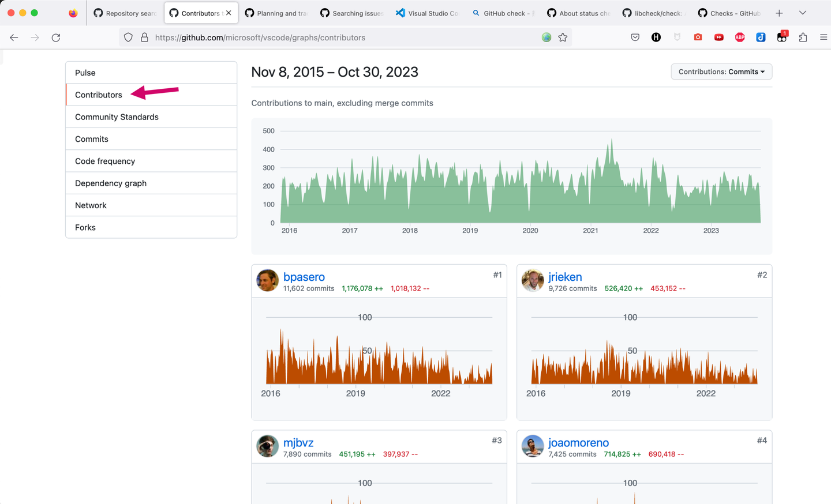
Task: Open jrieken's 9,726 commits link
Action: 572,288
